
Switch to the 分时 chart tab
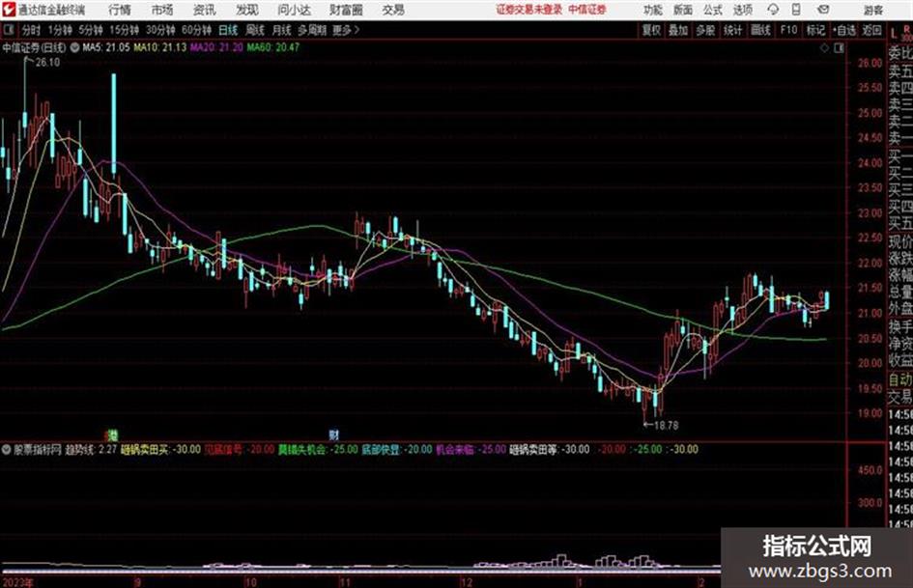(x=31, y=30)
